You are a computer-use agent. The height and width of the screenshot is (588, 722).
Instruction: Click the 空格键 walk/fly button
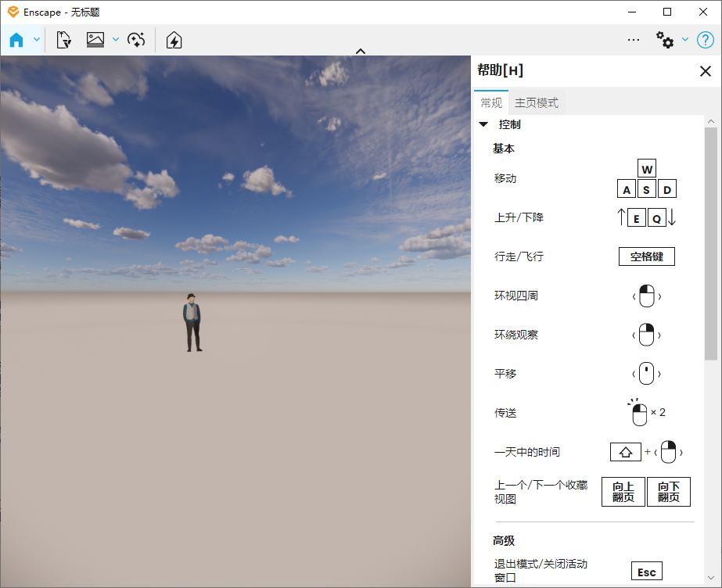tap(646, 256)
